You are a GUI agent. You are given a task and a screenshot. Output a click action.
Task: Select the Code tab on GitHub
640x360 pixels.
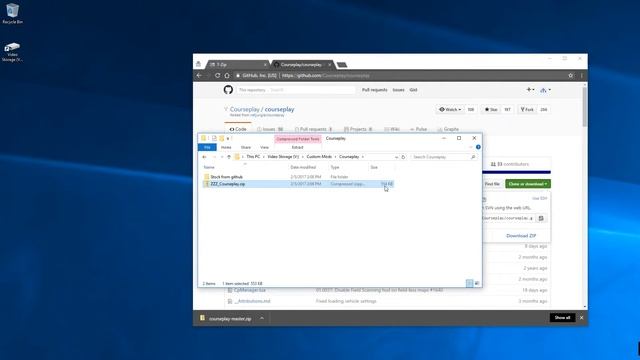(238, 129)
